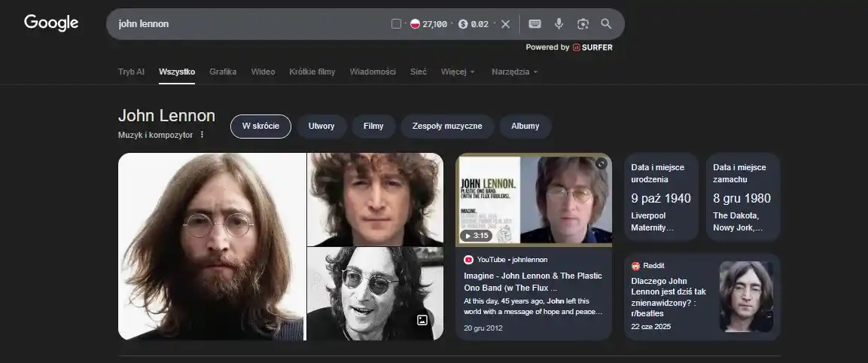868x363 pixels.
Task: Click the dollar CPC icon
Action: (463, 24)
